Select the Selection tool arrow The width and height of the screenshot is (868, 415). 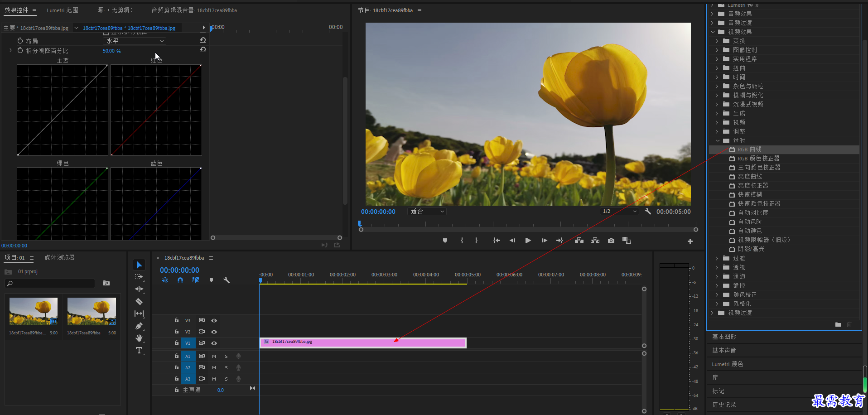point(139,265)
